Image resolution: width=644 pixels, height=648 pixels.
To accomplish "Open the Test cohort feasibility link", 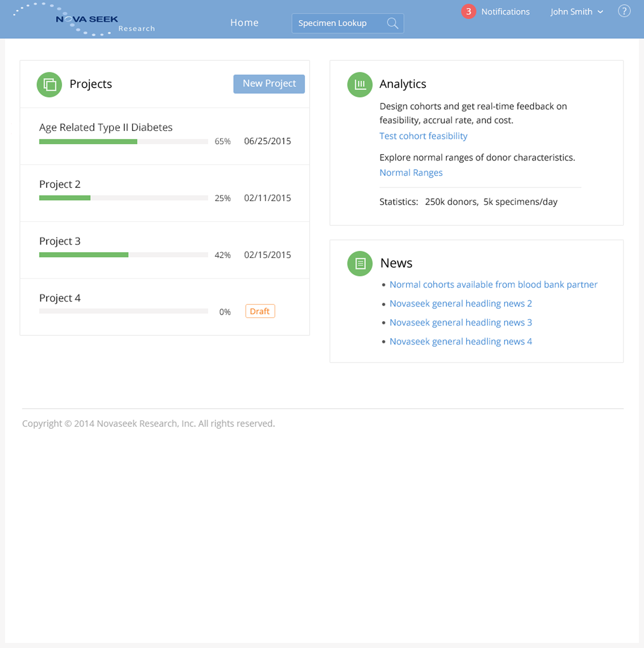I will click(x=423, y=136).
